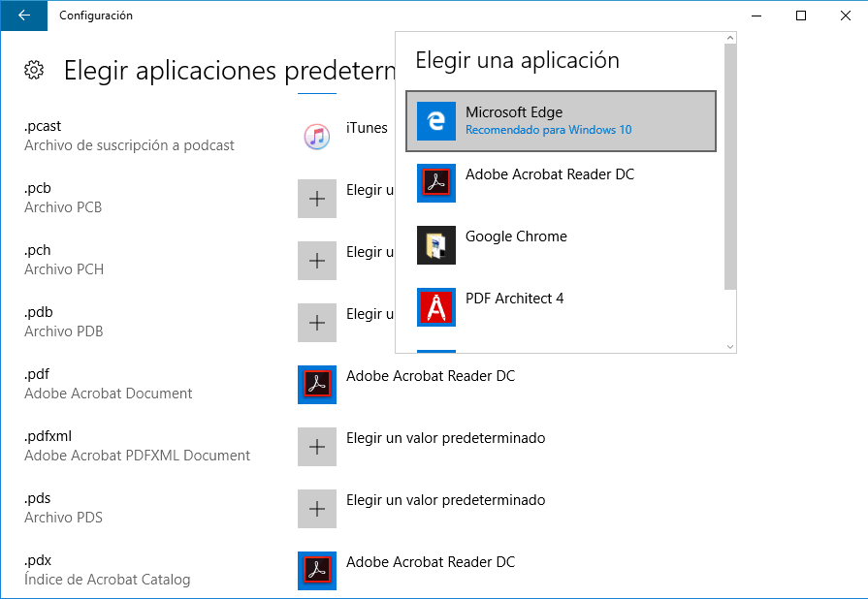Screen dimensions: 868x599
Task: Click the Microsoft Edge icon in app list
Action: click(x=436, y=121)
